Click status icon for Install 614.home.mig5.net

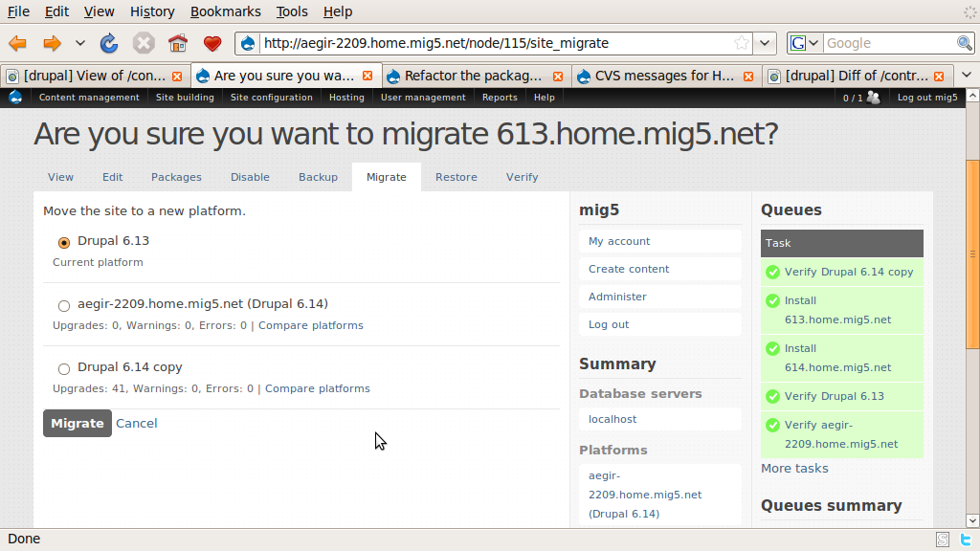(x=772, y=348)
